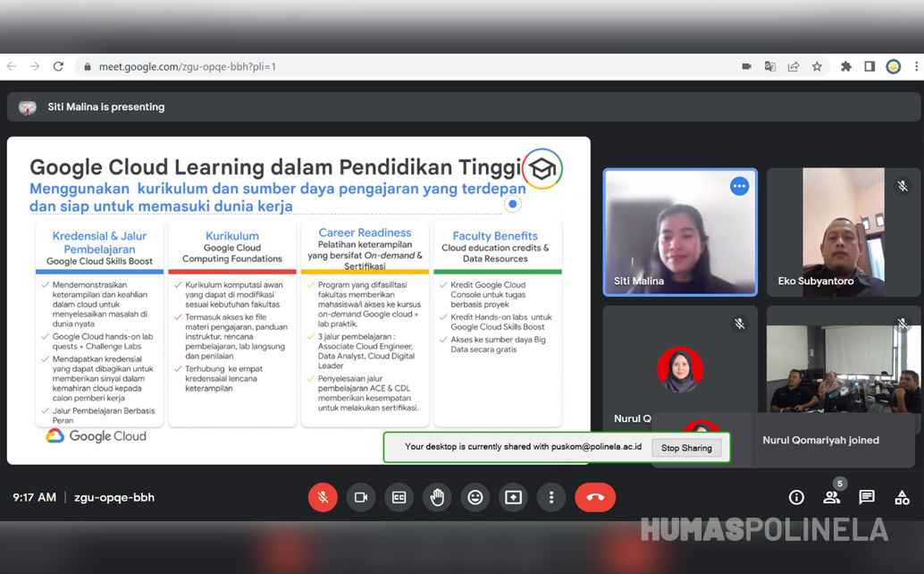Open options on Siti Malina's tile

739,186
